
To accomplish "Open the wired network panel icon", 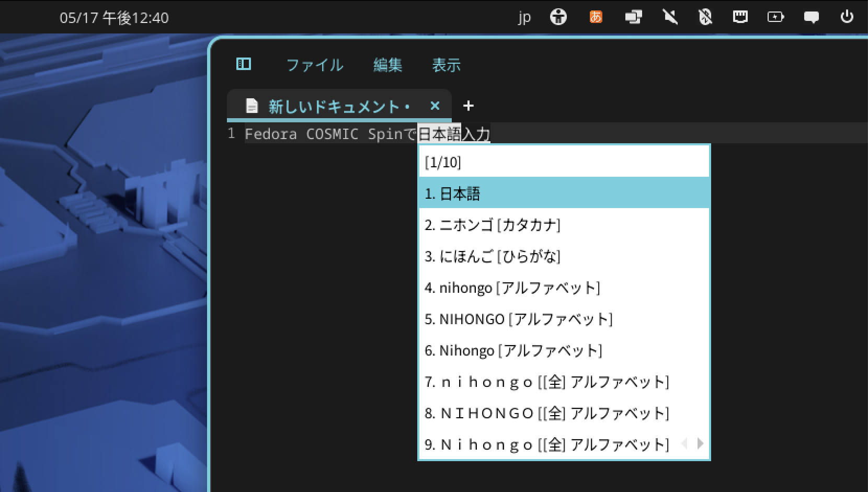I will pyautogui.click(x=740, y=17).
